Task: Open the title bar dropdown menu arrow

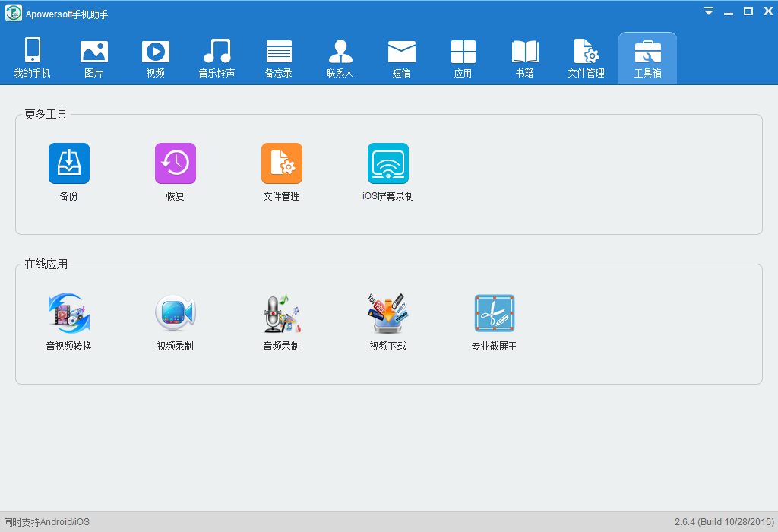Action: pyautogui.click(x=709, y=11)
